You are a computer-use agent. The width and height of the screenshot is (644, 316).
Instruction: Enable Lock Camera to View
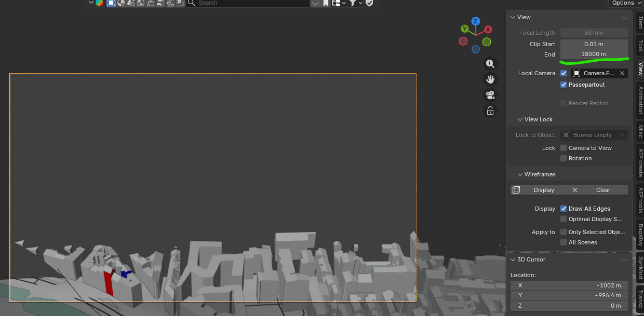pos(563,148)
